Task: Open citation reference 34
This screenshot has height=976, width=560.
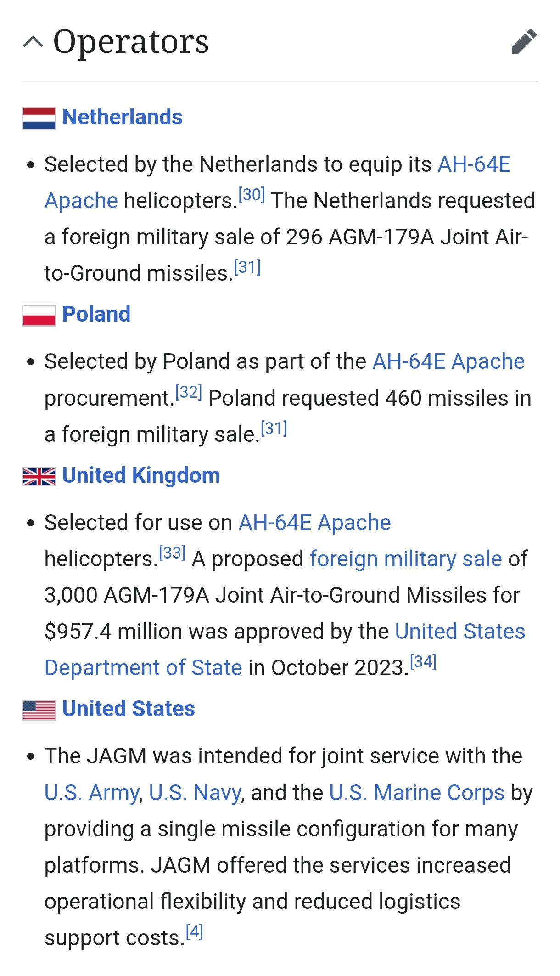Action: coord(423,661)
